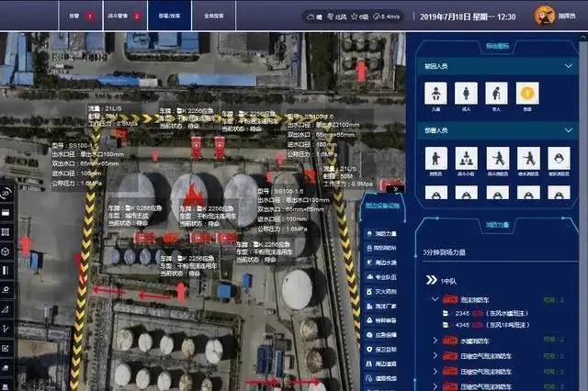
Task: Click the red up arrow near top-right tanks
Action: [361, 71]
